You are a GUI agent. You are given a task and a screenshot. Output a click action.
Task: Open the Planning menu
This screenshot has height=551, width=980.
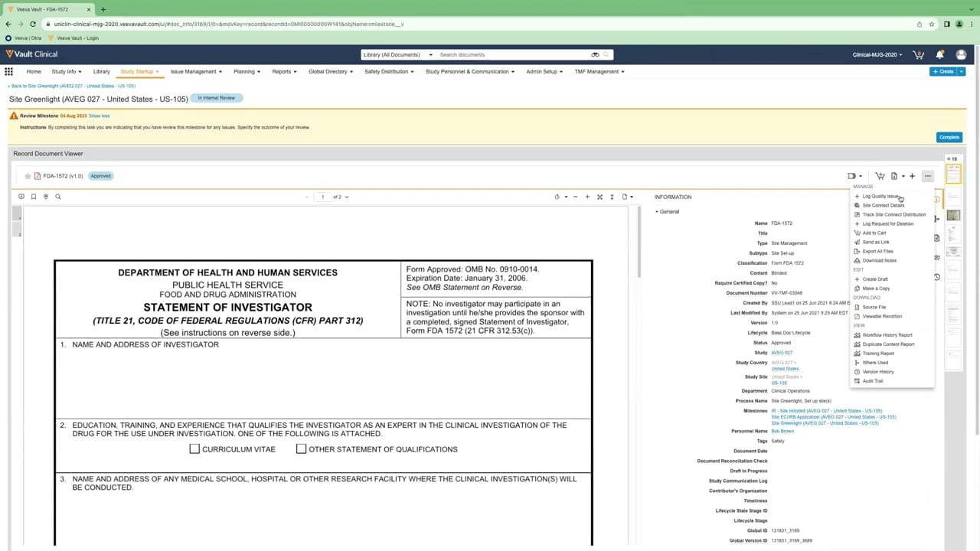[247, 72]
